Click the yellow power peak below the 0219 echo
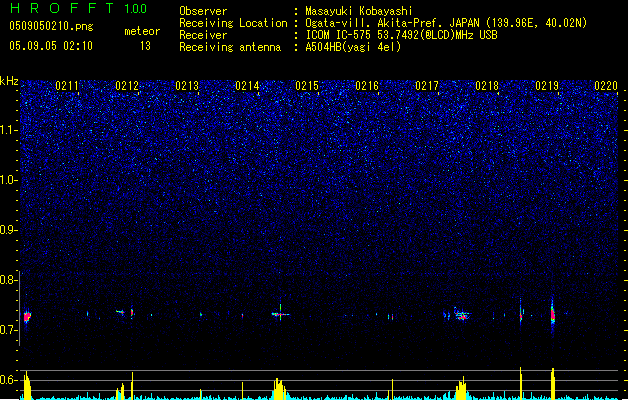629x400 pixels. click(553, 384)
